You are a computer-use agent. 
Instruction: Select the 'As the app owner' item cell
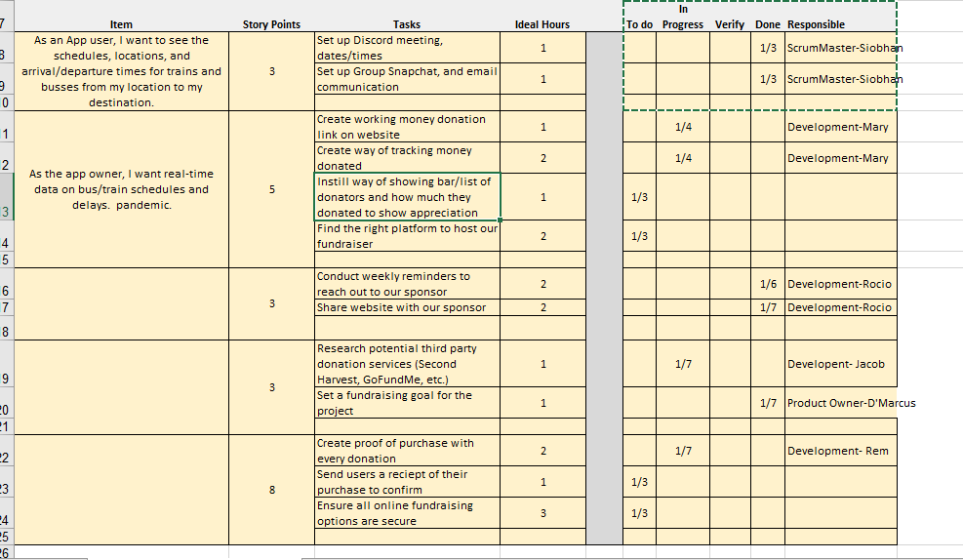point(121,189)
